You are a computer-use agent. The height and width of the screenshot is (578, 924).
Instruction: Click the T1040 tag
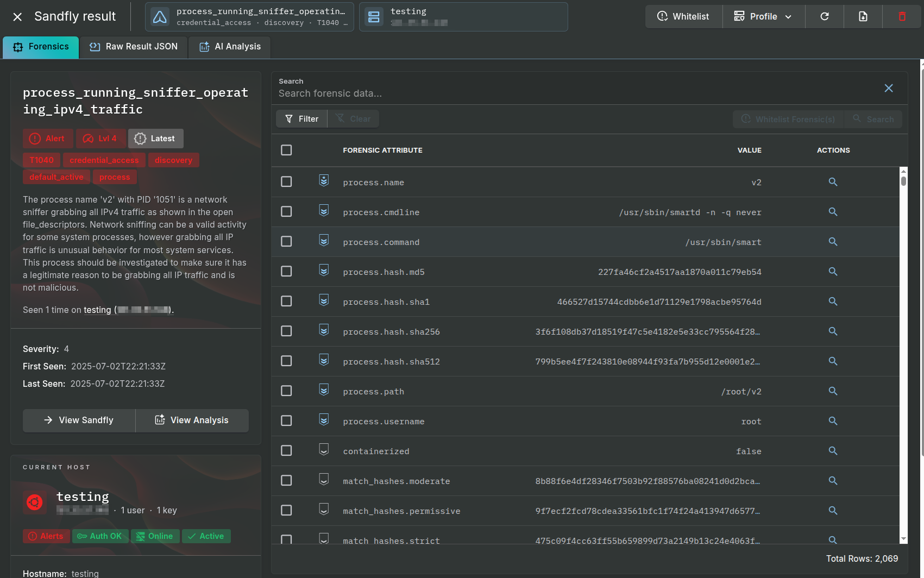click(42, 160)
